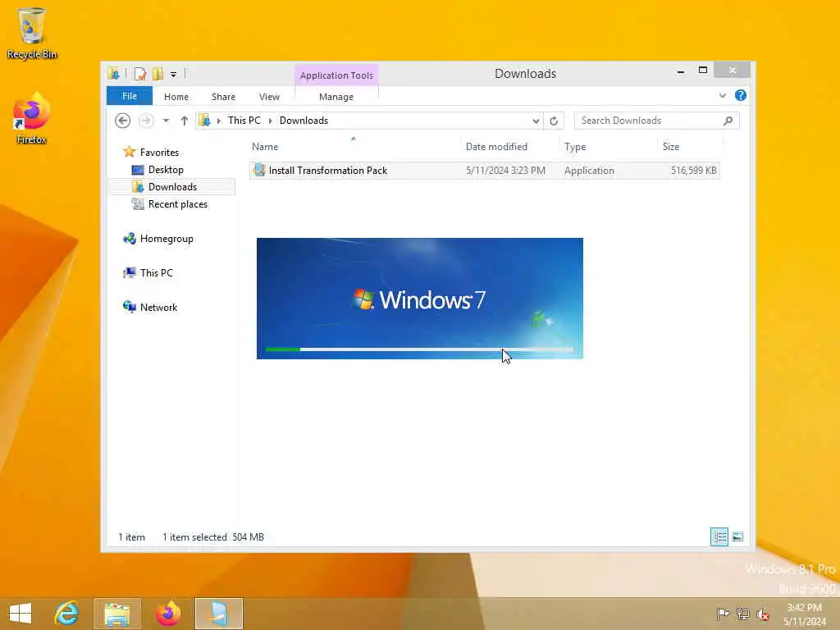
Task: Click the Forward arrow button
Action: click(146, 121)
